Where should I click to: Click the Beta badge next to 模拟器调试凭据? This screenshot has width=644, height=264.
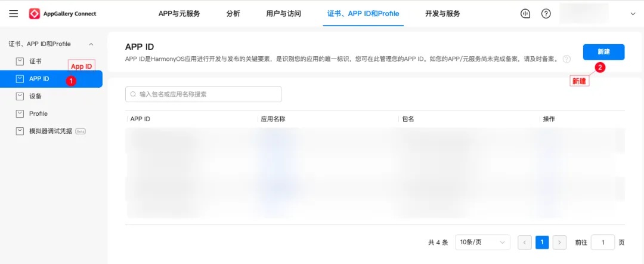point(80,131)
